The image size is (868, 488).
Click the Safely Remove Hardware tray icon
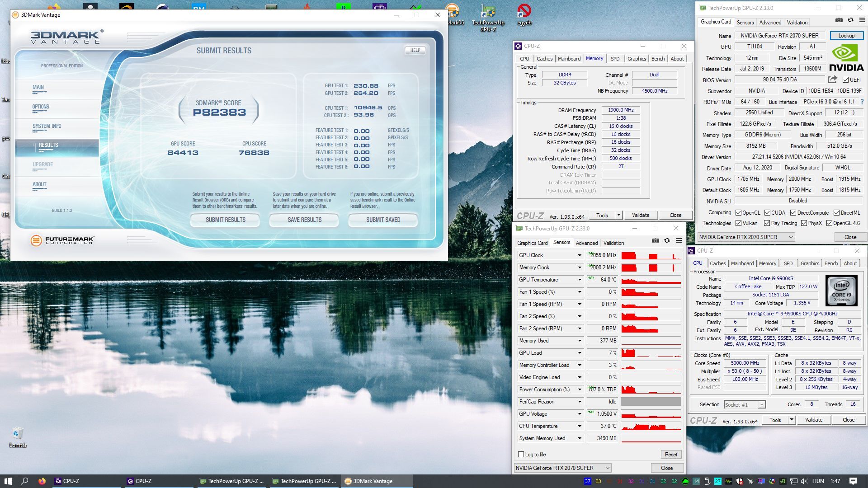[x=707, y=481]
